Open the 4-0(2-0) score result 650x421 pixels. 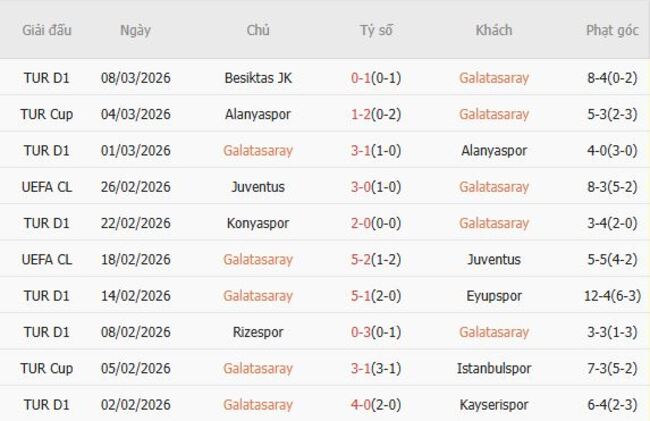coord(376,405)
